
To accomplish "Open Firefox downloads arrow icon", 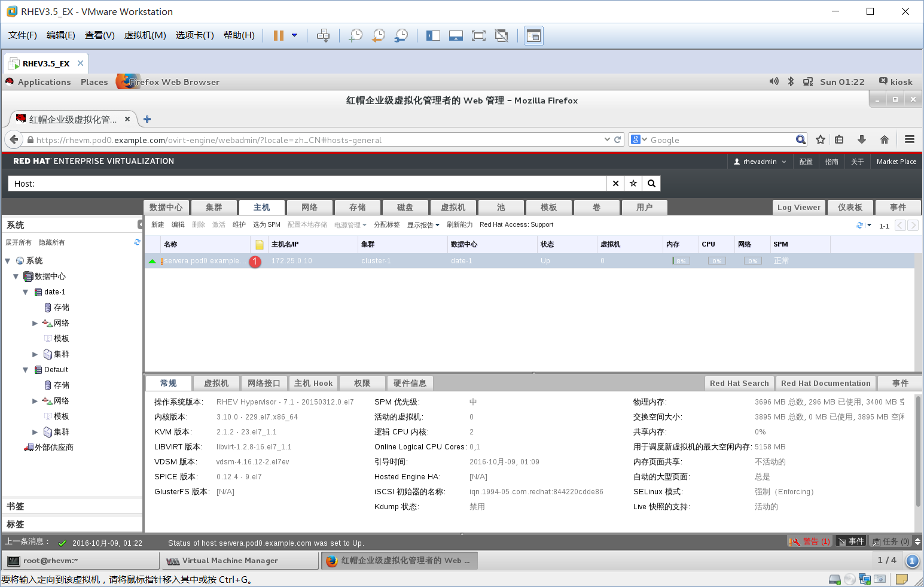I will pyautogui.click(x=862, y=139).
